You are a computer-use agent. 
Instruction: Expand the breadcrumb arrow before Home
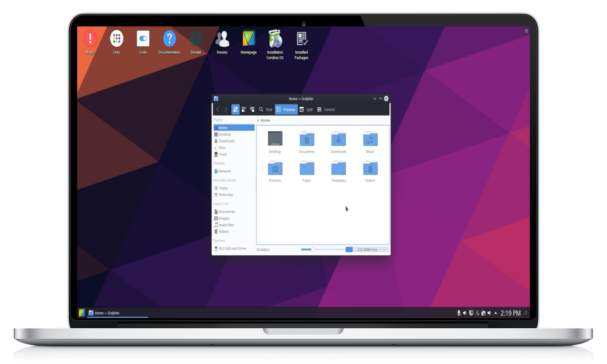pyautogui.click(x=258, y=120)
